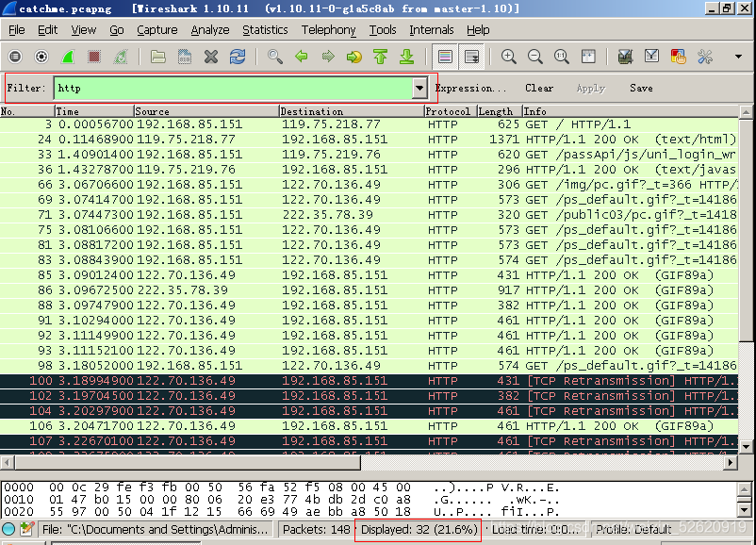Open the File menu

[x=16, y=30]
